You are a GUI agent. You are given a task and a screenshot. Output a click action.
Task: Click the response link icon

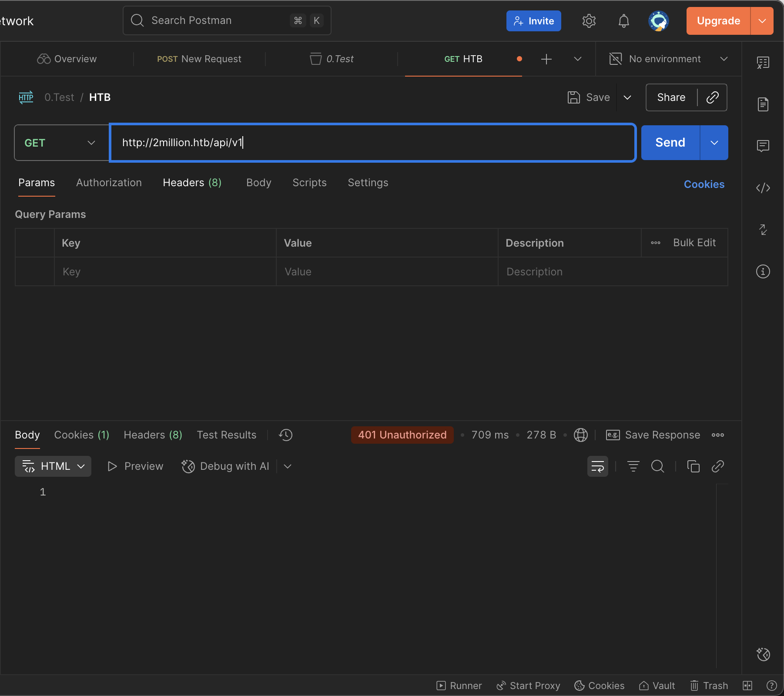(718, 466)
